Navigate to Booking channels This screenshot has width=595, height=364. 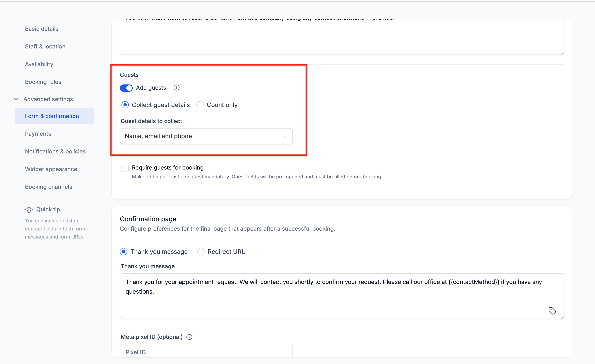pyautogui.click(x=48, y=187)
